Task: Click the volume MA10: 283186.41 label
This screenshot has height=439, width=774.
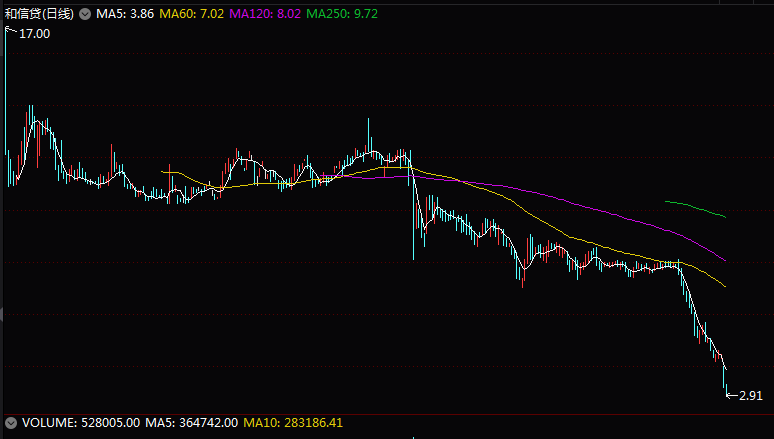Action: [293, 423]
